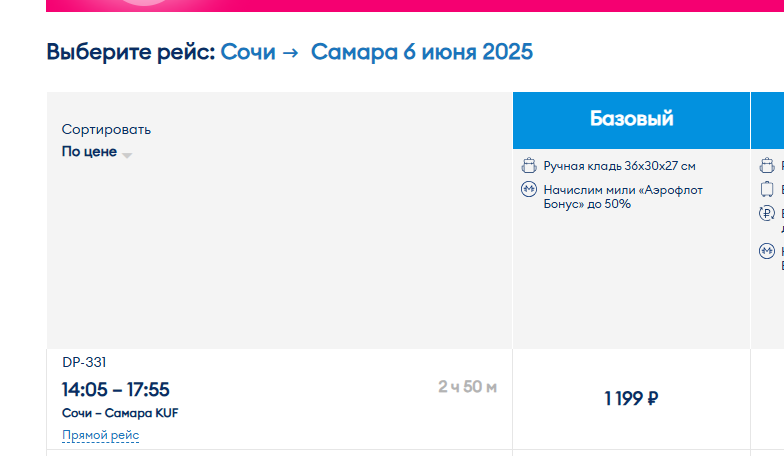Click the suitcase baggage icon in second tariff

pos(766,189)
